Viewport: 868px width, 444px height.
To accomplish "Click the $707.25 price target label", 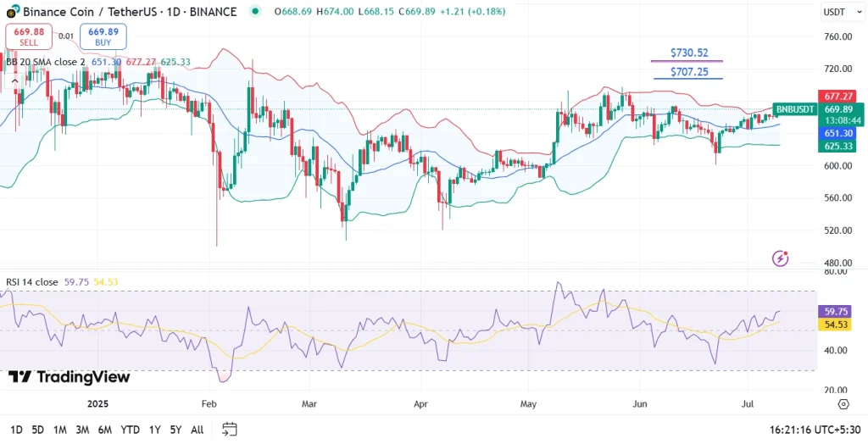I will click(689, 71).
